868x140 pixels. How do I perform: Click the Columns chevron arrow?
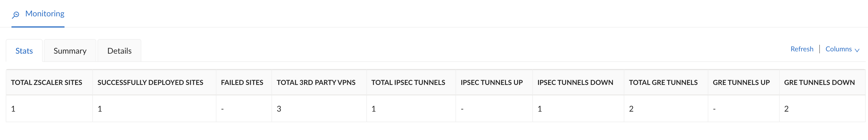(857, 50)
